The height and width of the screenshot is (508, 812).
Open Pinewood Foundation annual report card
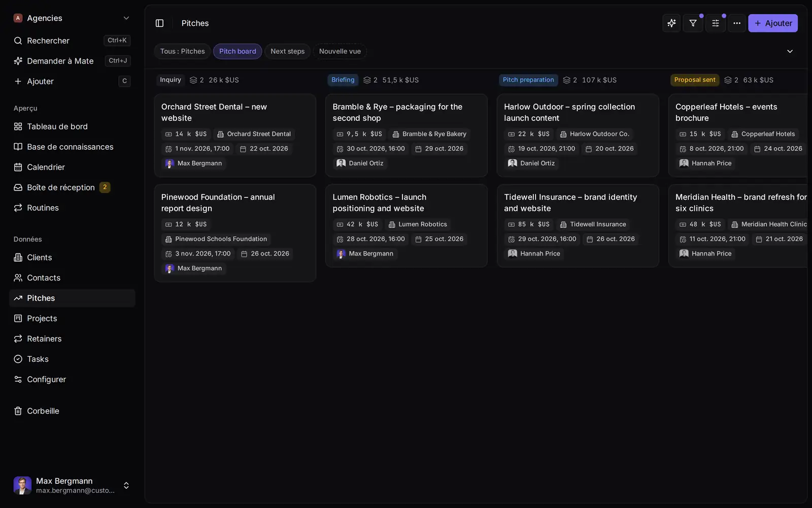pyautogui.click(x=235, y=233)
